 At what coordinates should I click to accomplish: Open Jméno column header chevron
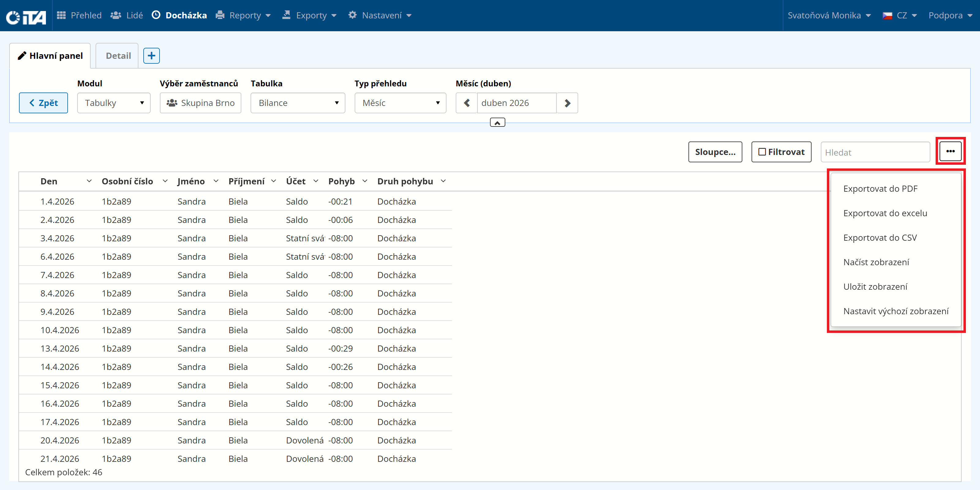pyautogui.click(x=216, y=181)
